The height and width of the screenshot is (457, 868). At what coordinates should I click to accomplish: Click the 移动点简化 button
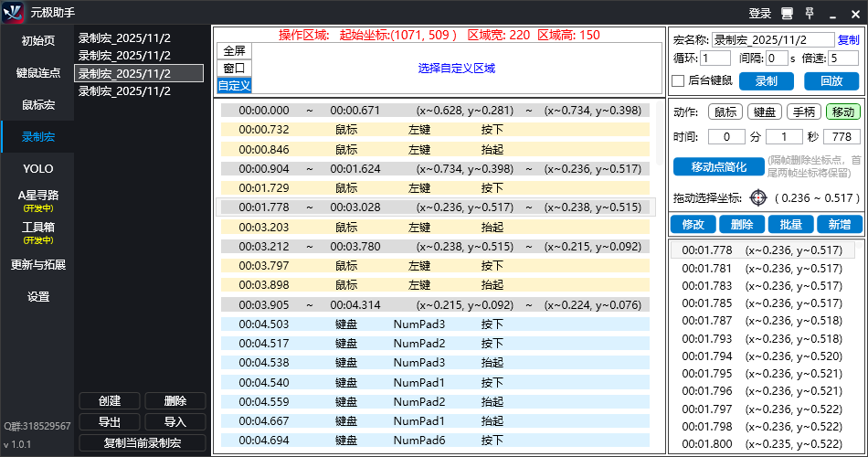pos(718,166)
